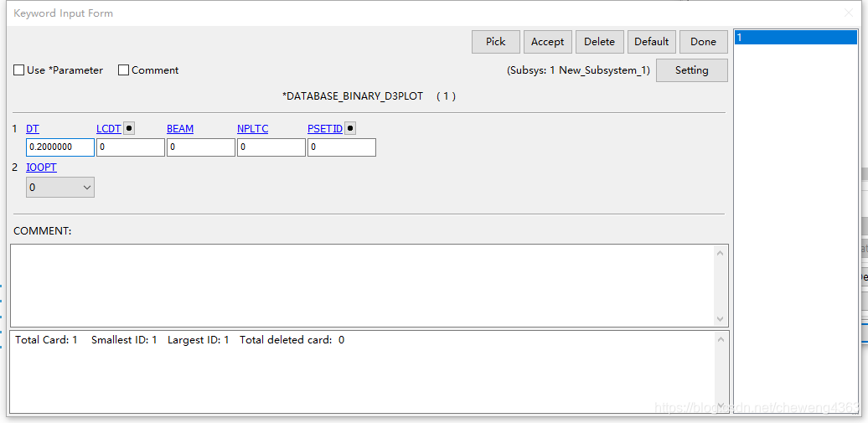Open the IOOPT field help link
868x423 pixels.
(42, 168)
